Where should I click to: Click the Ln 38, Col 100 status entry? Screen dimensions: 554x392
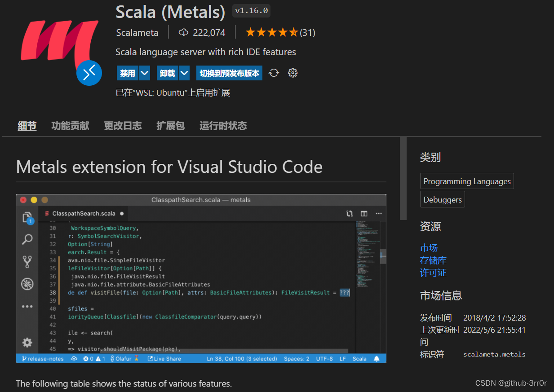[242, 359]
